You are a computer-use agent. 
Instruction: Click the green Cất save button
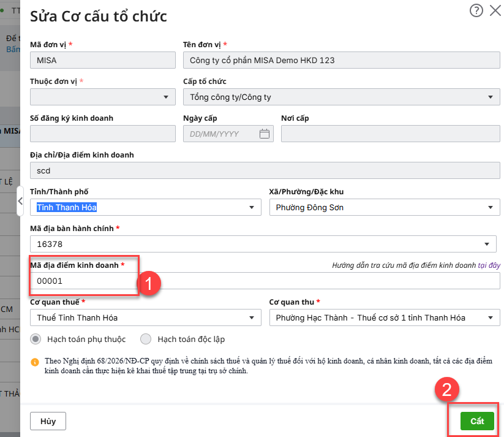point(476,421)
